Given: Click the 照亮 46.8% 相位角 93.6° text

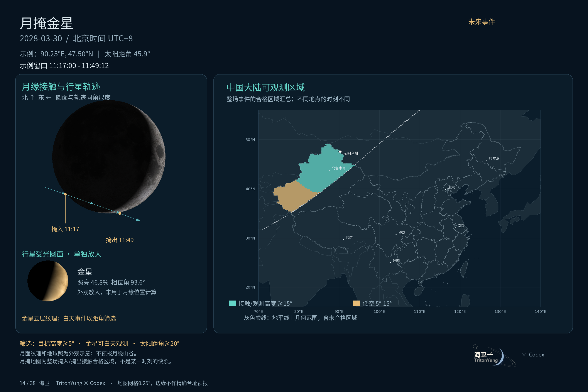Looking at the screenshot, I should [111, 282].
